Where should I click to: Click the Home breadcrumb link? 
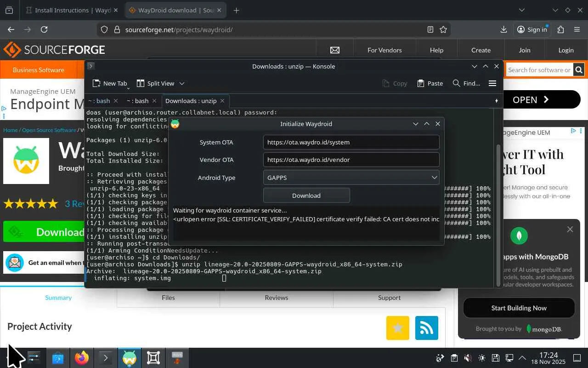pyautogui.click(x=11, y=130)
